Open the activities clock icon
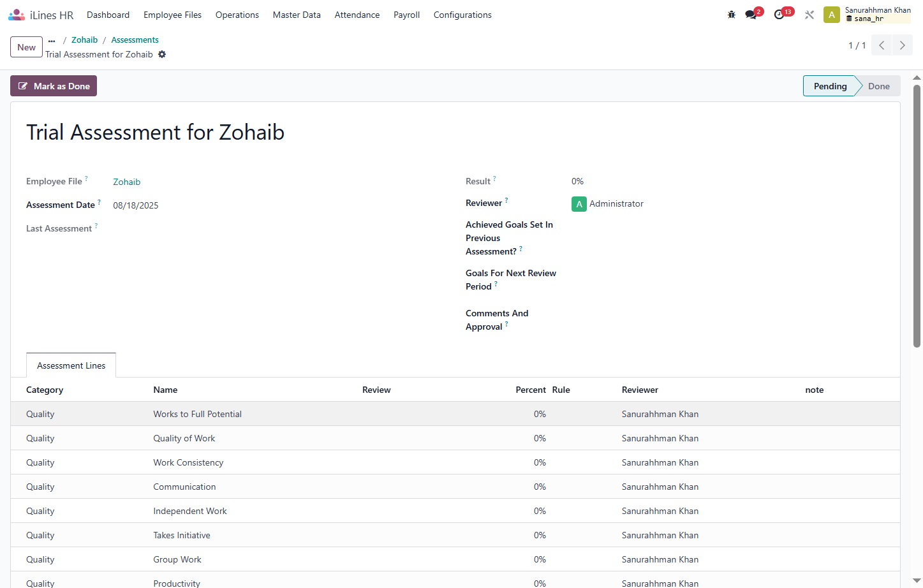This screenshot has height=588, width=923. tap(779, 15)
